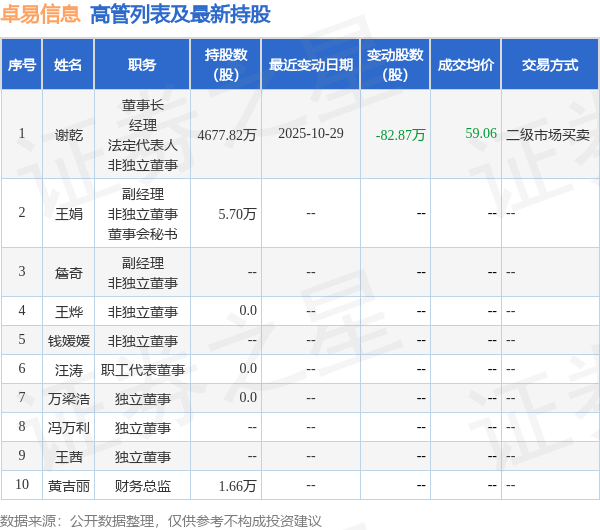Click the '独立董事' cell in 王茜's row
The image size is (600, 530).
(143, 457)
